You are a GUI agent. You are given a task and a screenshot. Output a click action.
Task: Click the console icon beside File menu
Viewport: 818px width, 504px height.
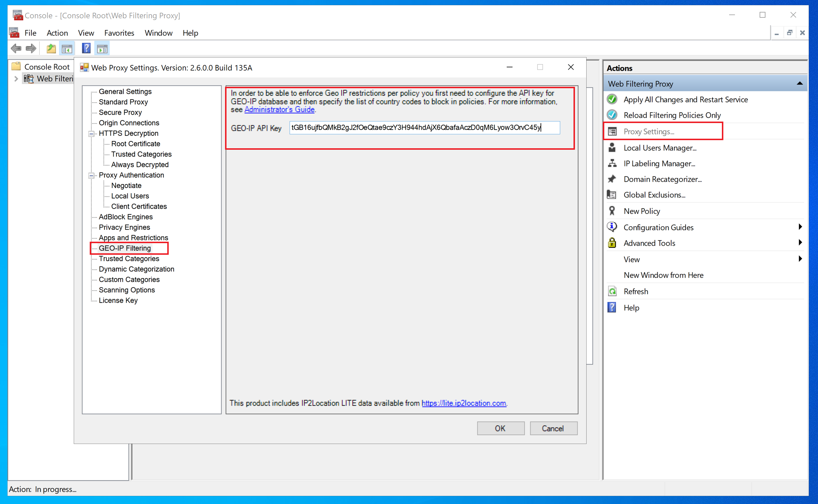coord(14,33)
